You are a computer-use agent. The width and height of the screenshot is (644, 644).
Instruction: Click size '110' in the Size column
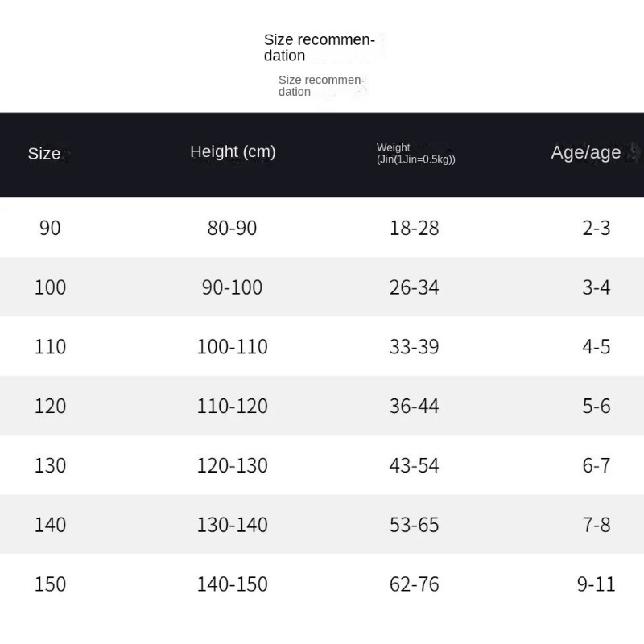tap(50, 347)
